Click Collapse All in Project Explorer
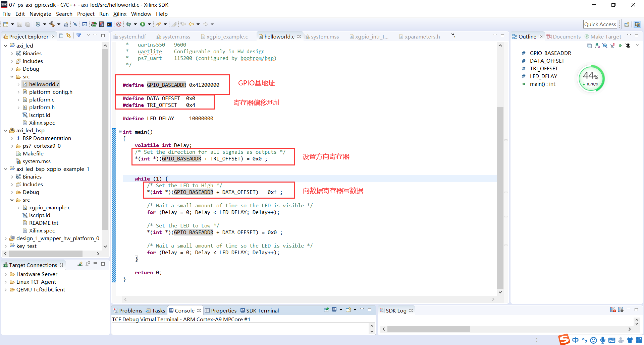 click(x=61, y=36)
